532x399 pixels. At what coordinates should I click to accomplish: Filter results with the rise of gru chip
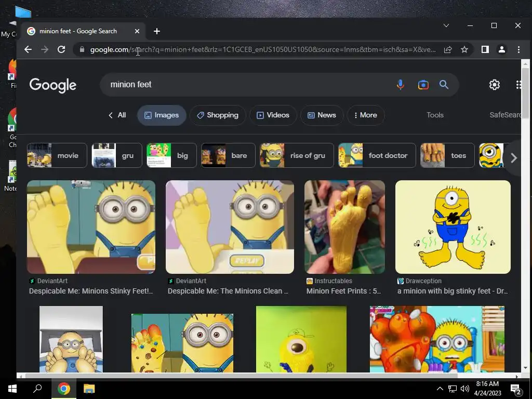tap(297, 155)
